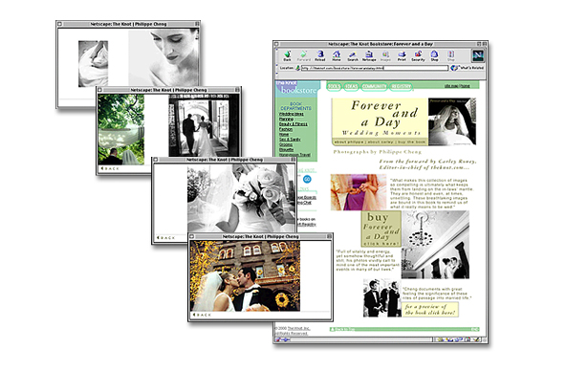Open the Beauty & Fitness department link
Viewport: 588px width, 371px height.
294,123
